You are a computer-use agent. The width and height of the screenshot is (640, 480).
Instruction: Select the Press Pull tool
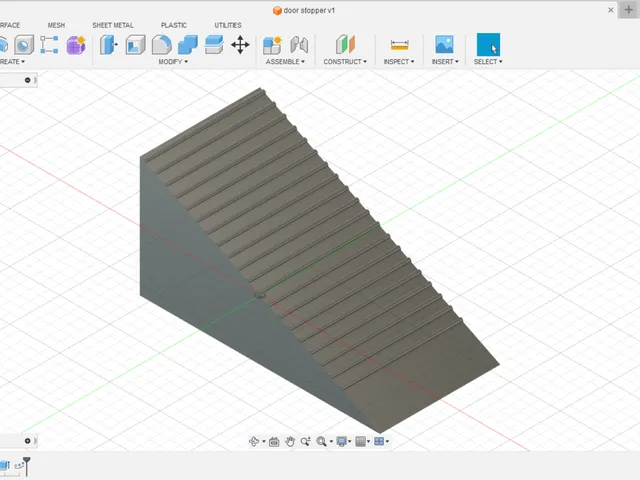(x=109, y=45)
